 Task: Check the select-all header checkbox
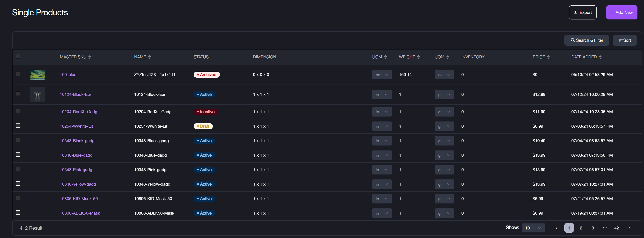point(18,56)
